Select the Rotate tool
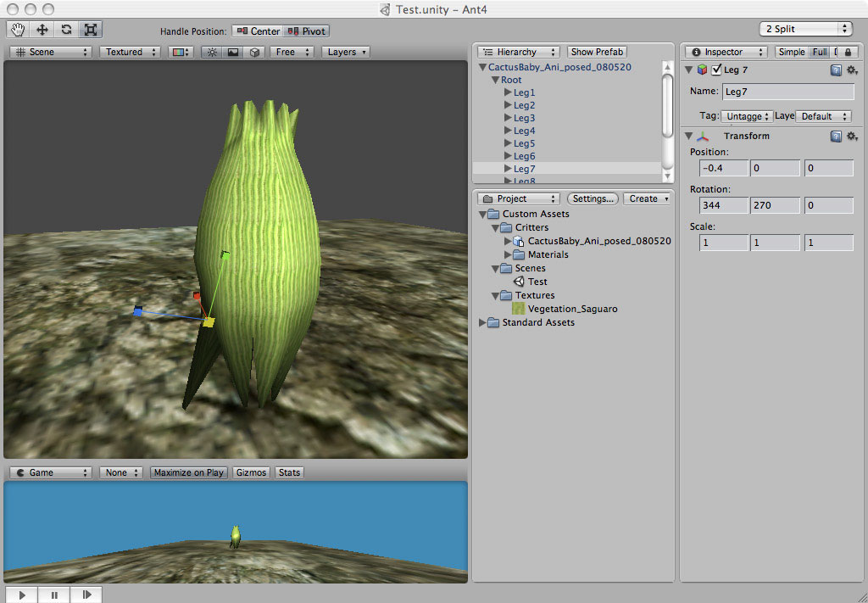The width and height of the screenshot is (868, 603). 64,30
